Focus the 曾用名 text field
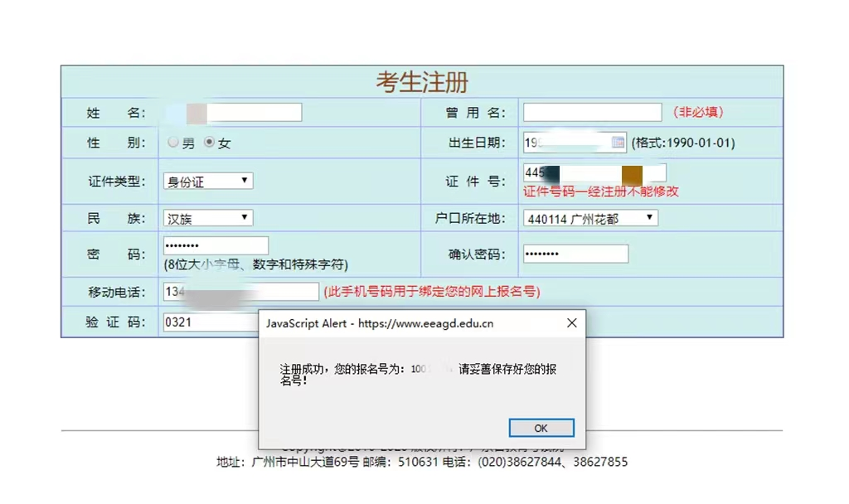This screenshot has width=849, height=504. (x=592, y=113)
